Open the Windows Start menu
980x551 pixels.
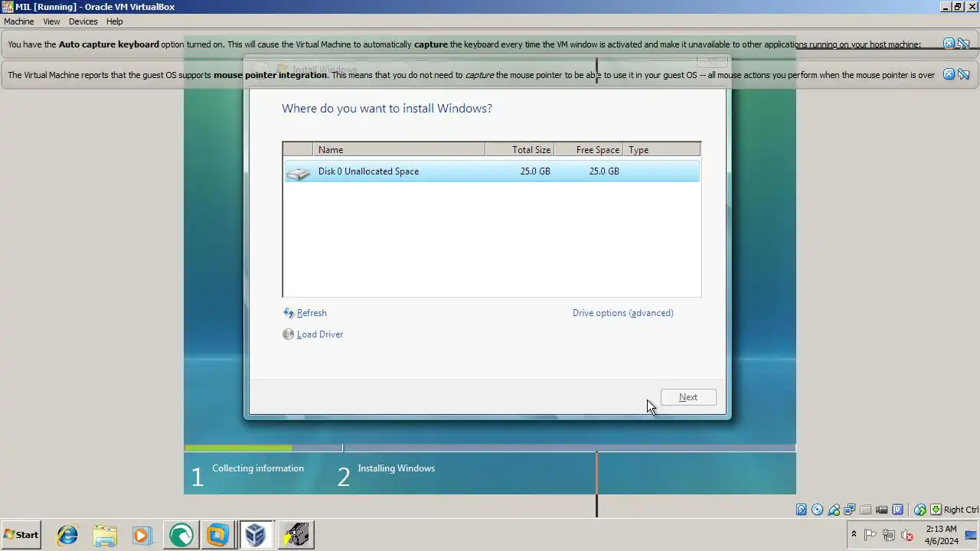coord(21,535)
